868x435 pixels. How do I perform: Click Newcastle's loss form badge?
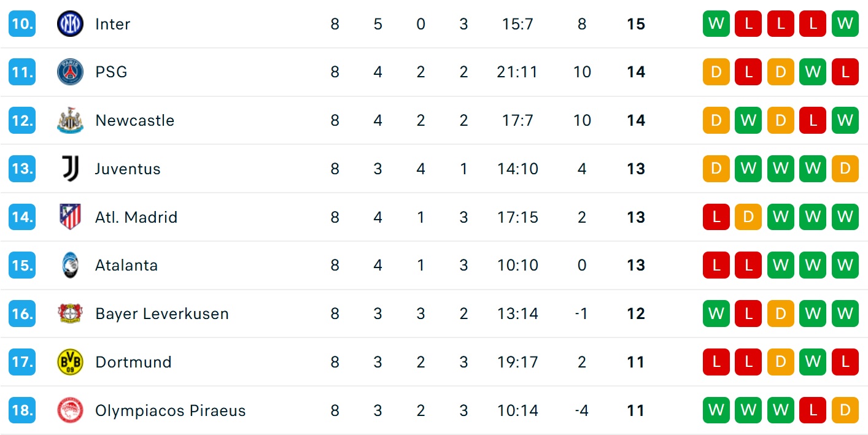coord(813,120)
